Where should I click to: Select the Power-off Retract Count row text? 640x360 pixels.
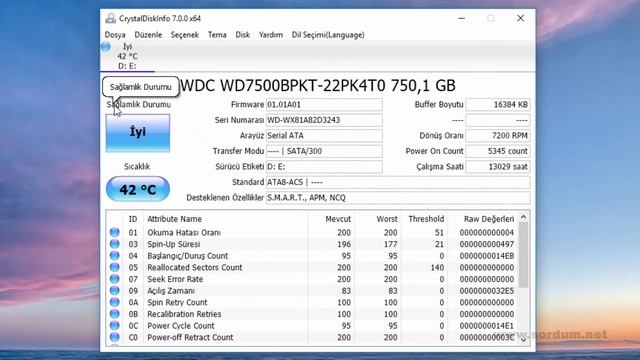pos(190,337)
